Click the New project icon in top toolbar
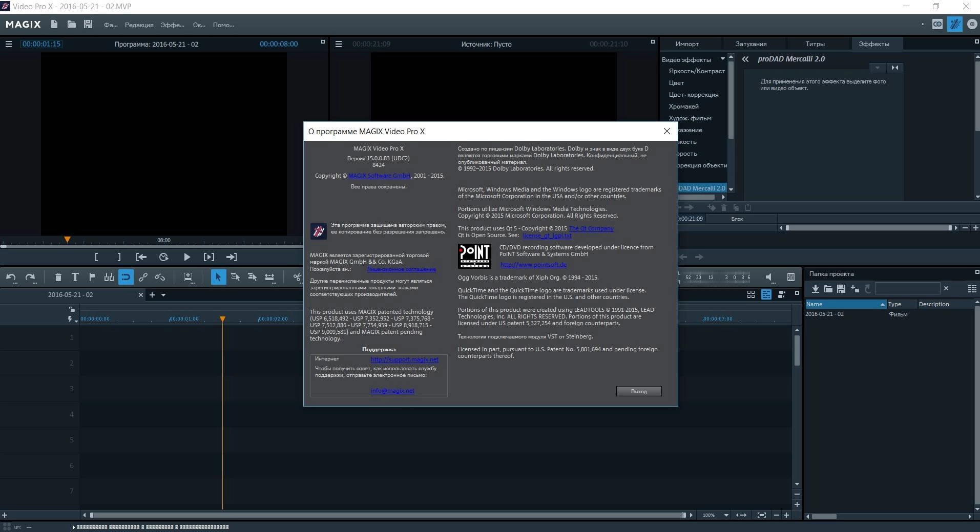The image size is (980, 532). pos(54,24)
